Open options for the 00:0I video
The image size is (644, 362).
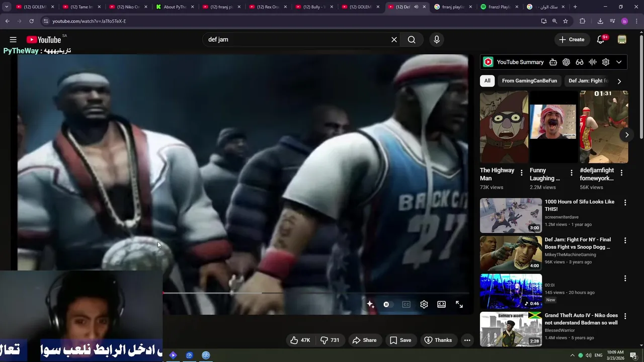(x=625, y=278)
